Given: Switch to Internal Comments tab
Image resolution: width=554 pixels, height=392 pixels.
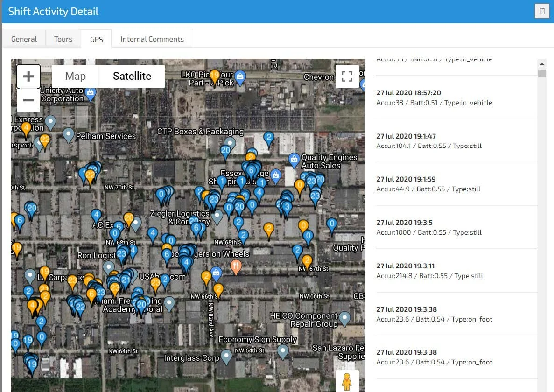Looking at the screenshot, I should 152,39.
